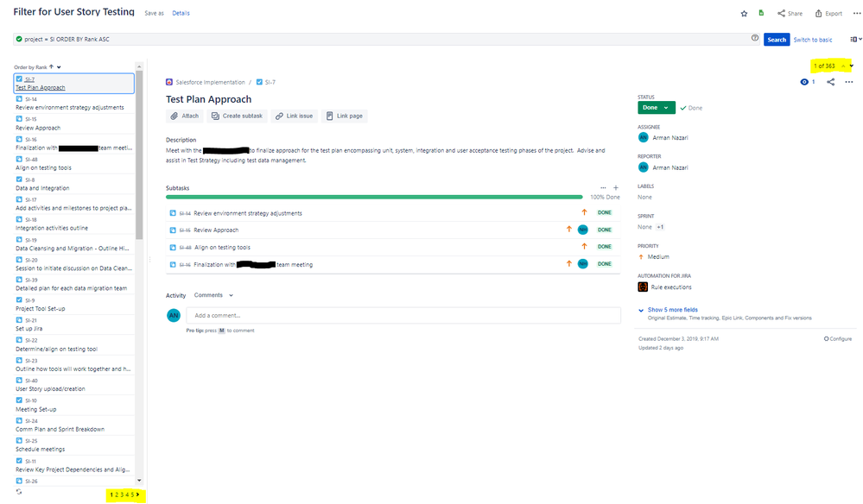Click the priority arrow on Align on testing tools subtask

pyautogui.click(x=585, y=246)
